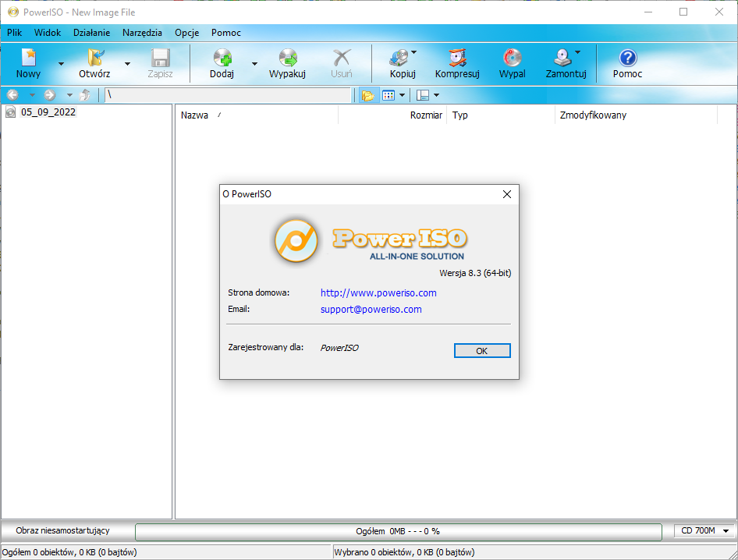Click OK in the O PowerISO dialog
The image size is (738, 560).
pos(482,351)
